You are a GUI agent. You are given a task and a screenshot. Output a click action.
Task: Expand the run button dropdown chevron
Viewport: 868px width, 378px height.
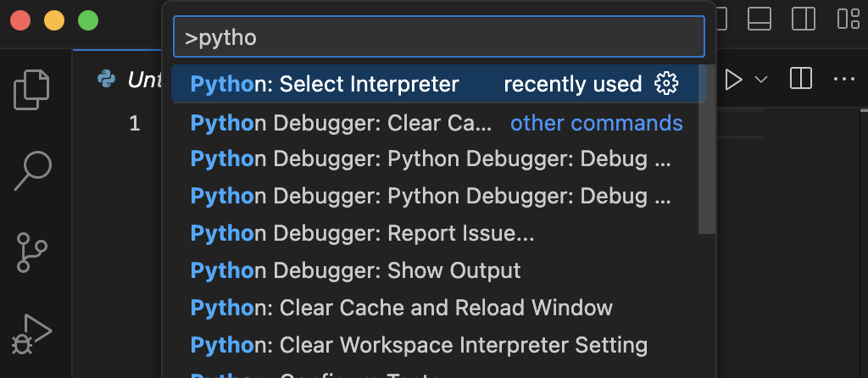point(761,80)
